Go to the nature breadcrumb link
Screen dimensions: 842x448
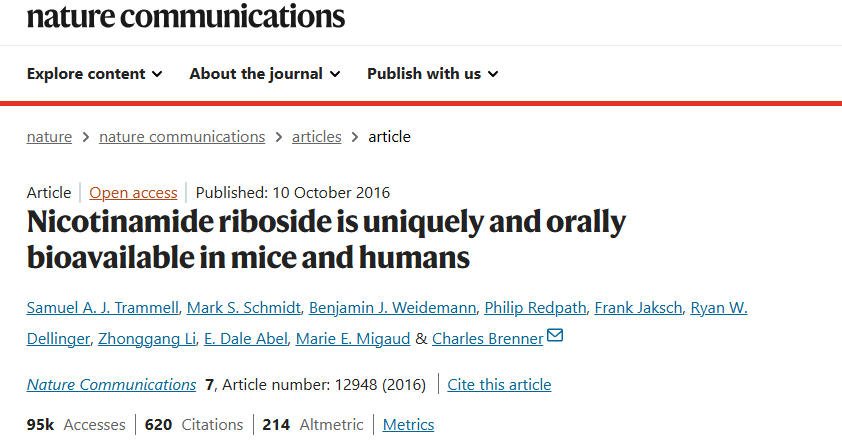49,137
